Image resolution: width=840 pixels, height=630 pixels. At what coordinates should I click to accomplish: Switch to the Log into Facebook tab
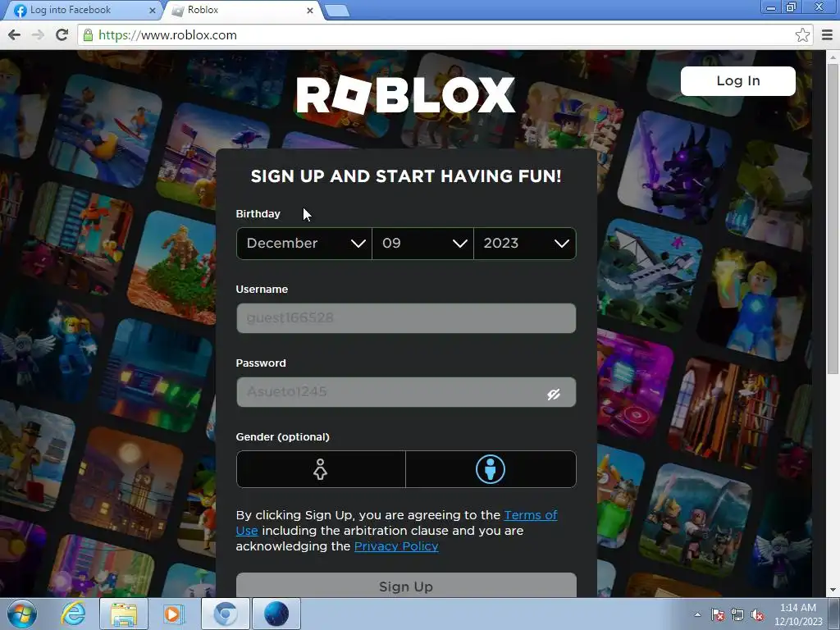[x=80, y=10]
